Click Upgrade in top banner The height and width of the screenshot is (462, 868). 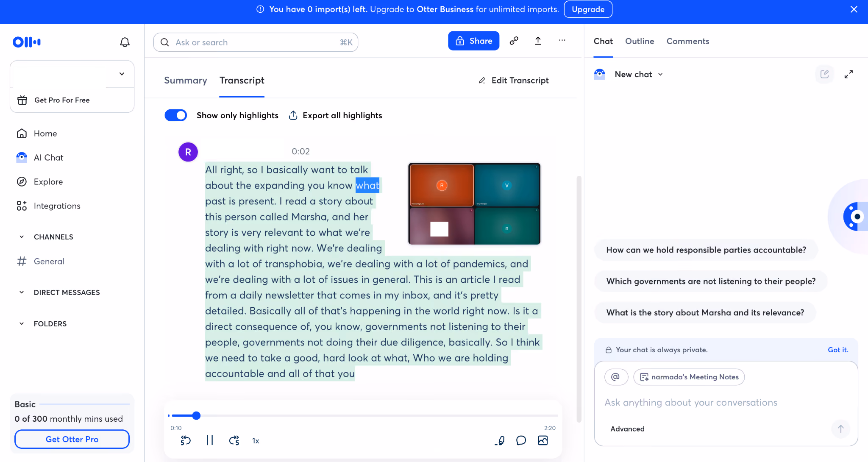[x=588, y=9]
